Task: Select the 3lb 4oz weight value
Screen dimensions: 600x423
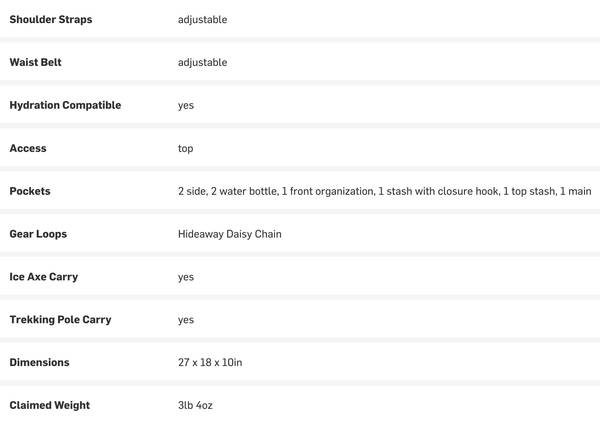Action: pyautogui.click(x=196, y=406)
